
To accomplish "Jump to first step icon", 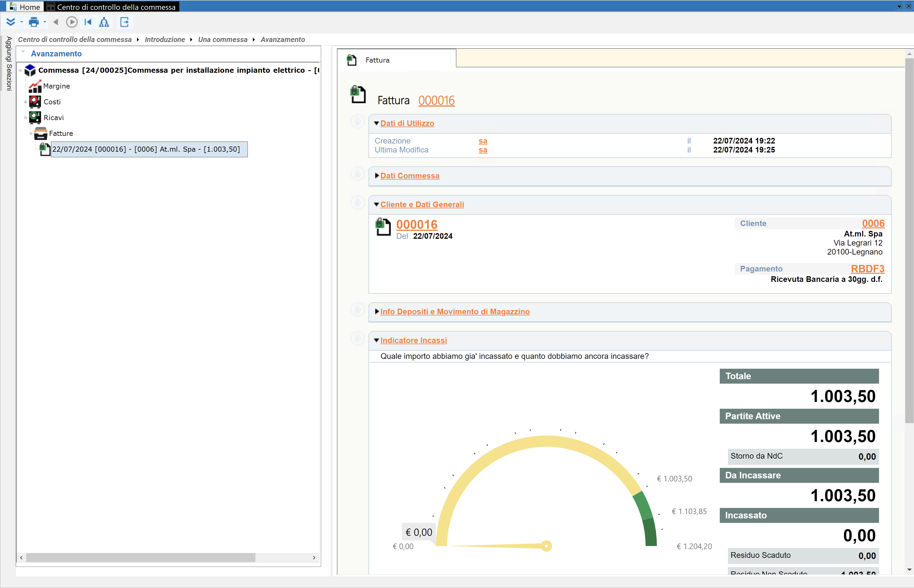I will coord(88,22).
